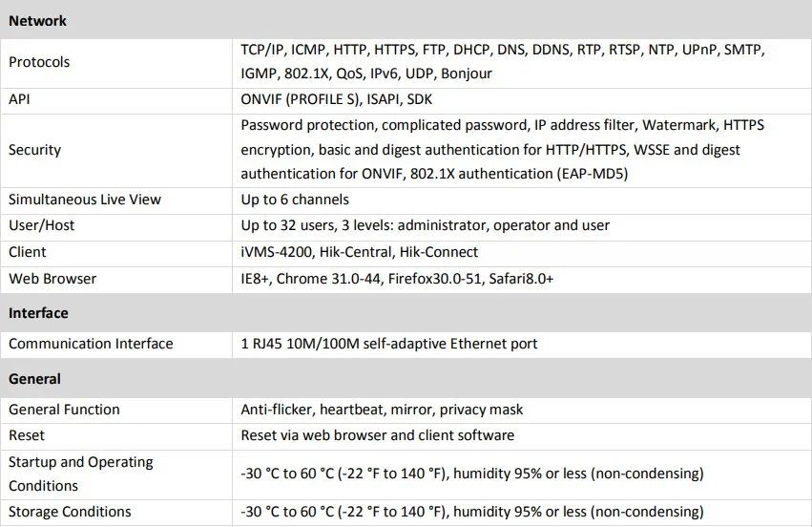Click the General section header
Screen dimensions: 812x527
click(34, 379)
